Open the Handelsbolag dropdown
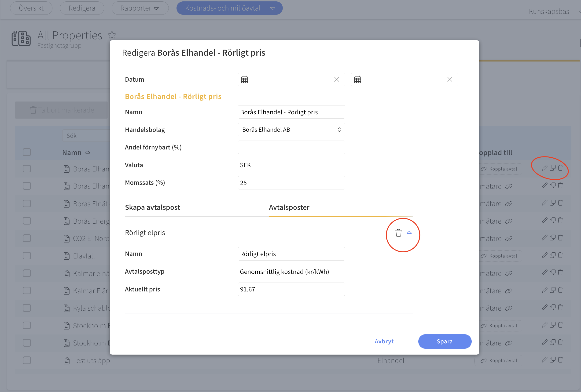Screen dimensions: 581x392 [x=291, y=130]
